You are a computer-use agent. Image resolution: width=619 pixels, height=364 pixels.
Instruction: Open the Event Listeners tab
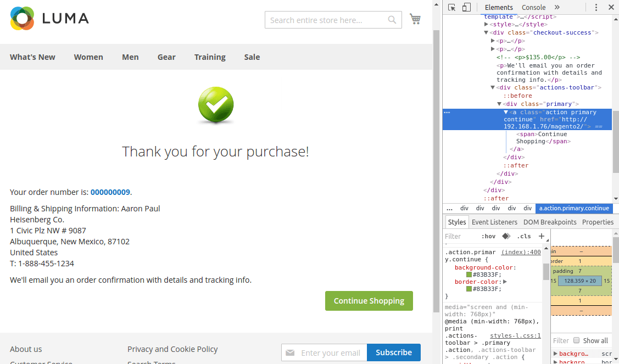point(494,222)
